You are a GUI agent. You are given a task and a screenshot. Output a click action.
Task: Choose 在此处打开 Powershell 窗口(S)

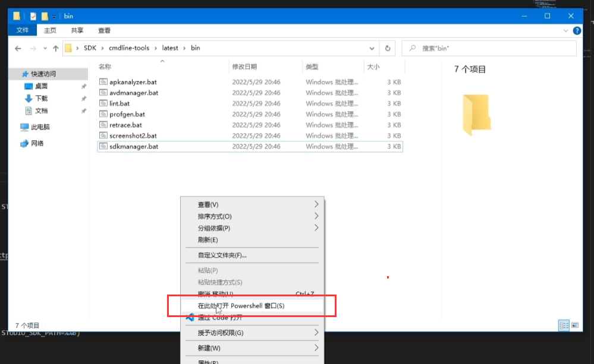252,306
